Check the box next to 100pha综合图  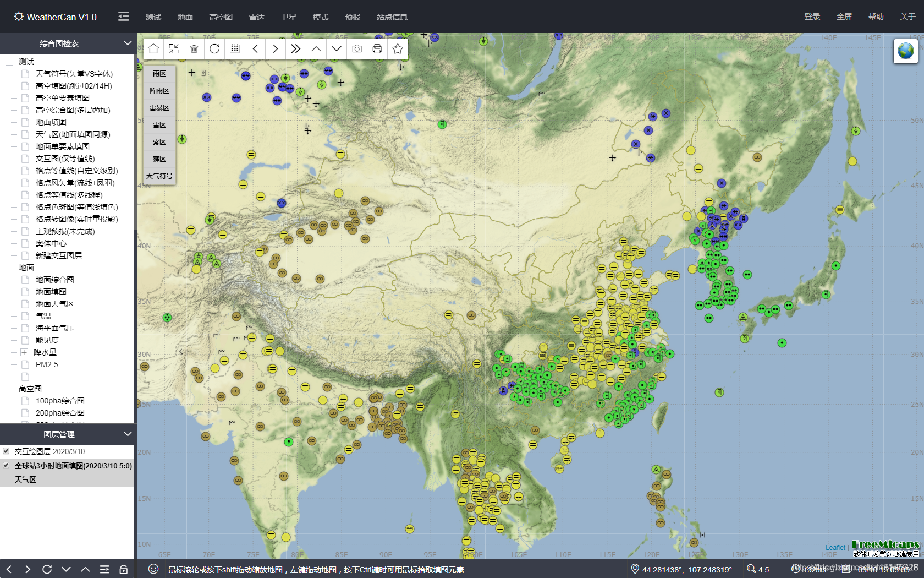(25, 401)
